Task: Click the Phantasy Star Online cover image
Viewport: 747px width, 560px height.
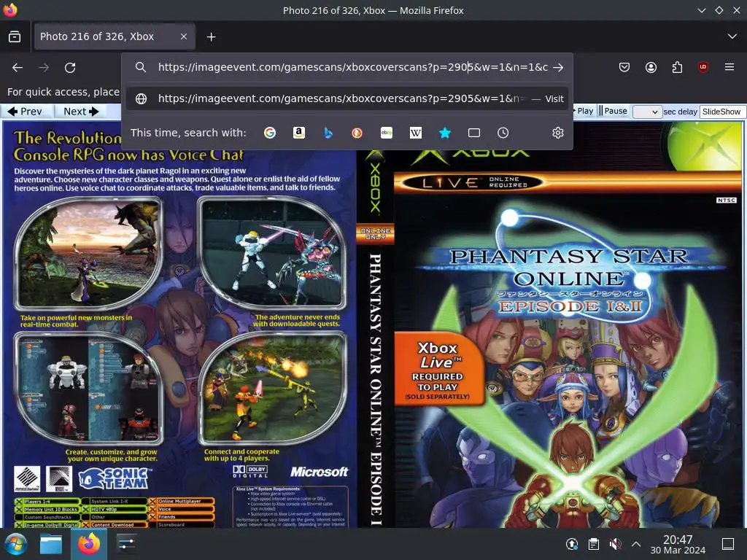Action: [x=373, y=324]
